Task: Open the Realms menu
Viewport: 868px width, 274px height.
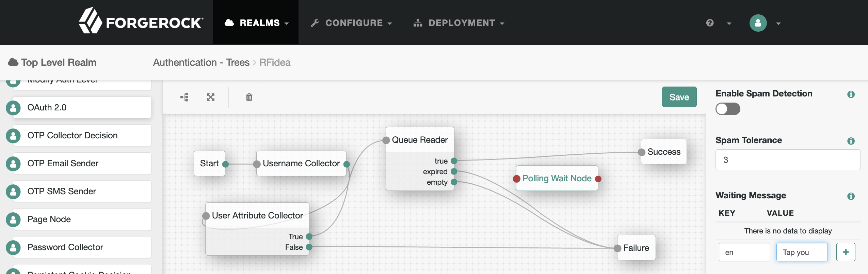Action: tap(256, 22)
